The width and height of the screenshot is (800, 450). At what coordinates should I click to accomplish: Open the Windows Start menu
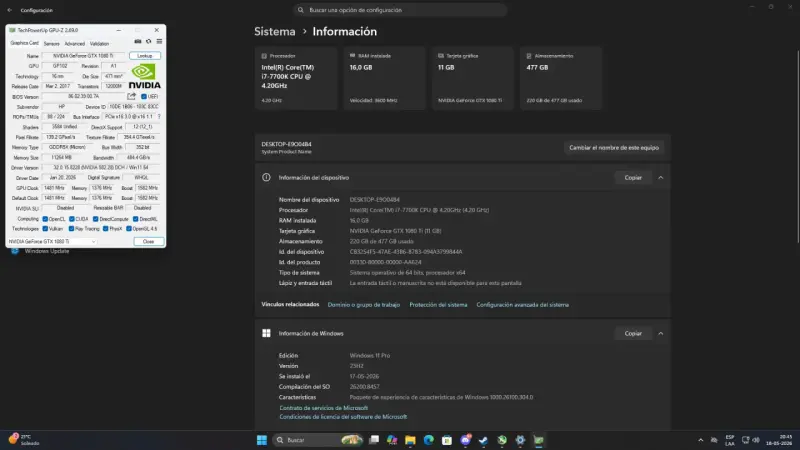click(x=262, y=440)
